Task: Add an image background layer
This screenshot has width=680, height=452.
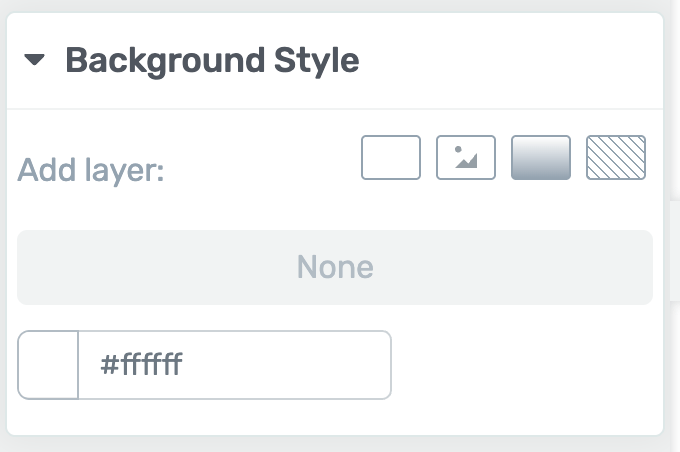Action: point(466,157)
